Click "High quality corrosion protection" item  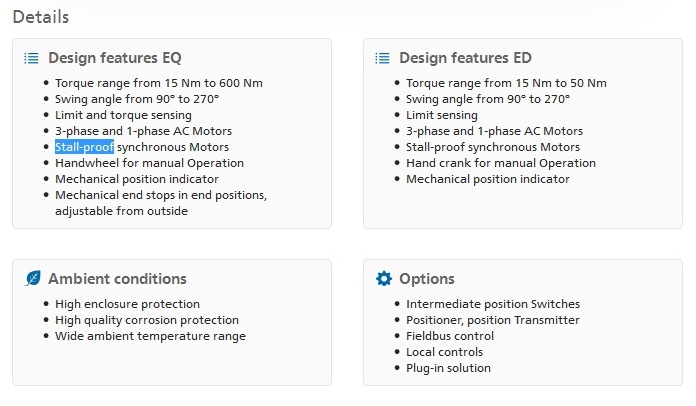coord(147,320)
